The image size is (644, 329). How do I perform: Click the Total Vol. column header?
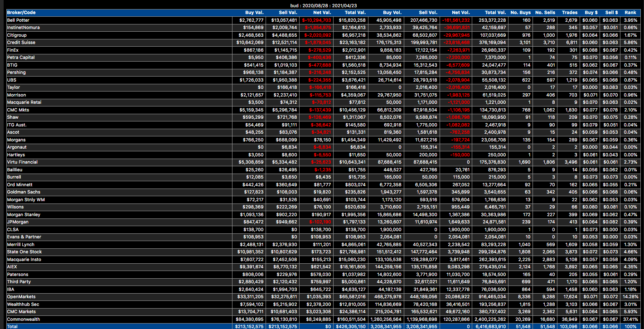(x=495, y=13)
